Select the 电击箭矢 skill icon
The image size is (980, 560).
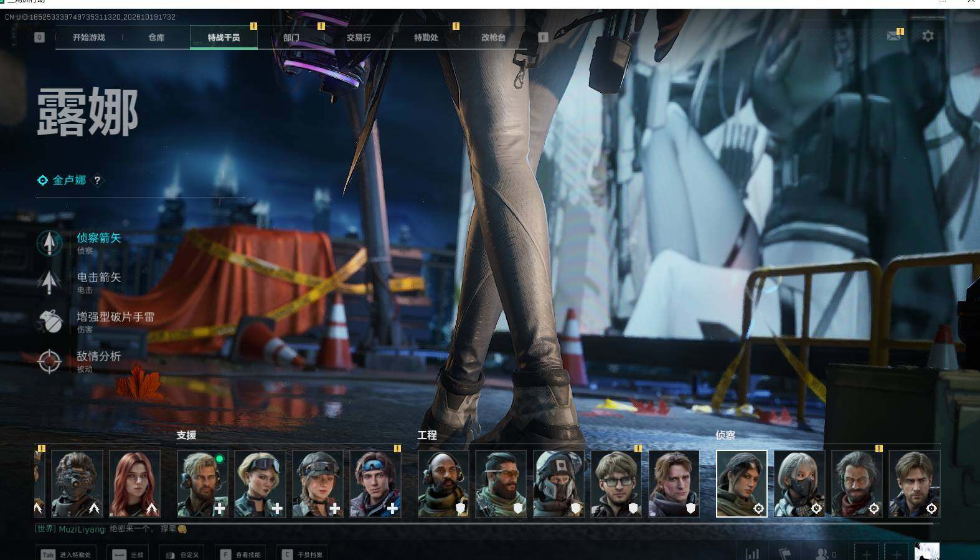tap(49, 282)
